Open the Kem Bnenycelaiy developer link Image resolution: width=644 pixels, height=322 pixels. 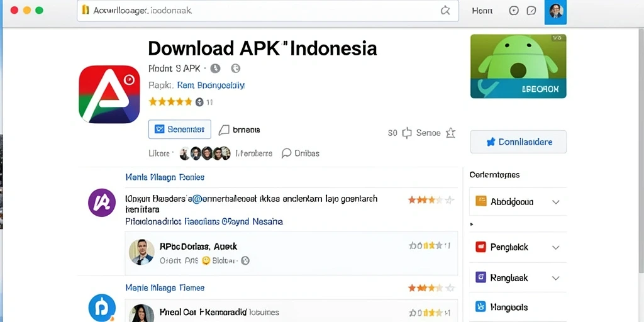(x=211, y=86)
